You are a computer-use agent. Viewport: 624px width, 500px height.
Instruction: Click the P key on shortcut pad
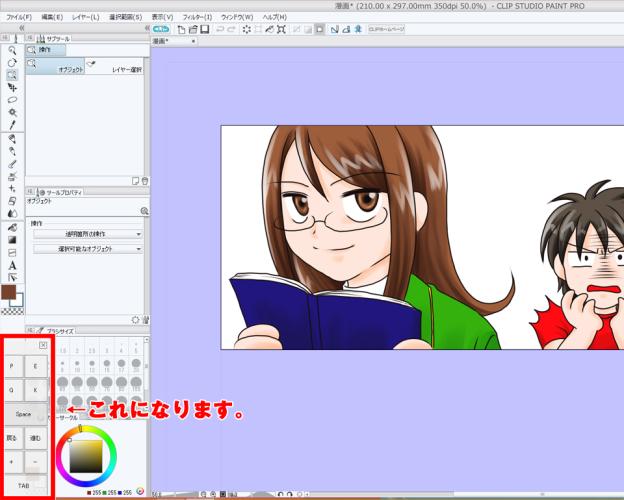(x=12, y=366)
